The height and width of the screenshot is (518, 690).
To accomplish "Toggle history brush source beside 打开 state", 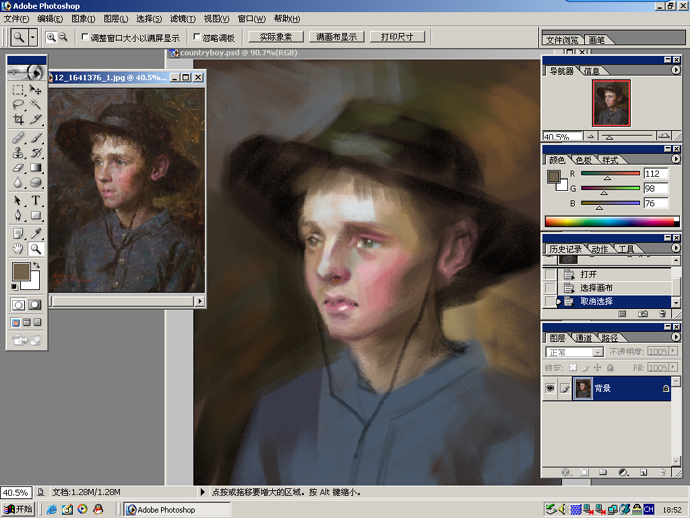I will [x=550, y=274].
